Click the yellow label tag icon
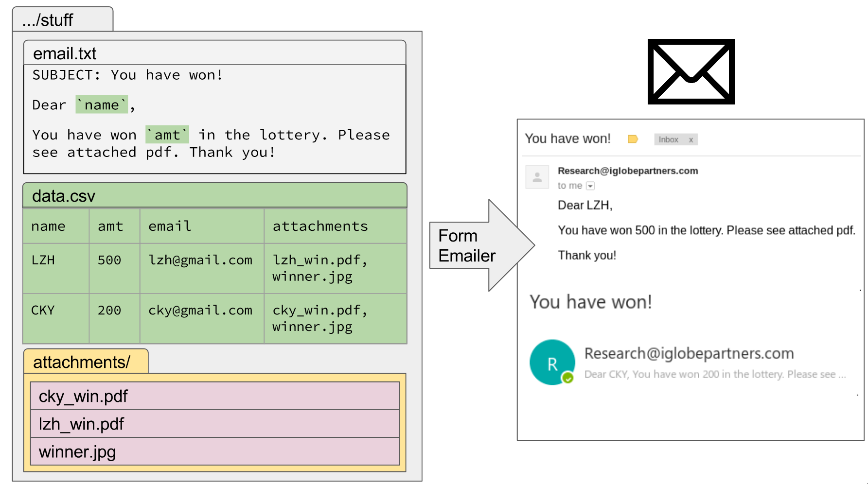This screenshot has height=484, width=868. point(633,139)
